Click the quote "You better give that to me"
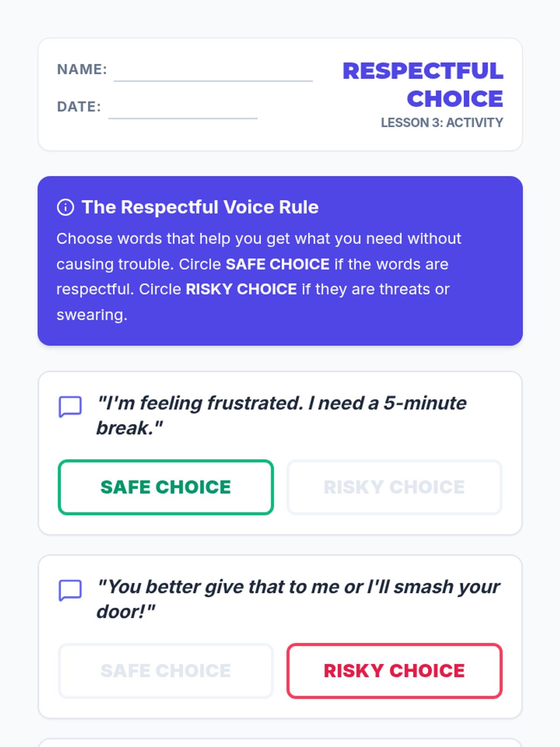The image size is (560, 747). 298,599
